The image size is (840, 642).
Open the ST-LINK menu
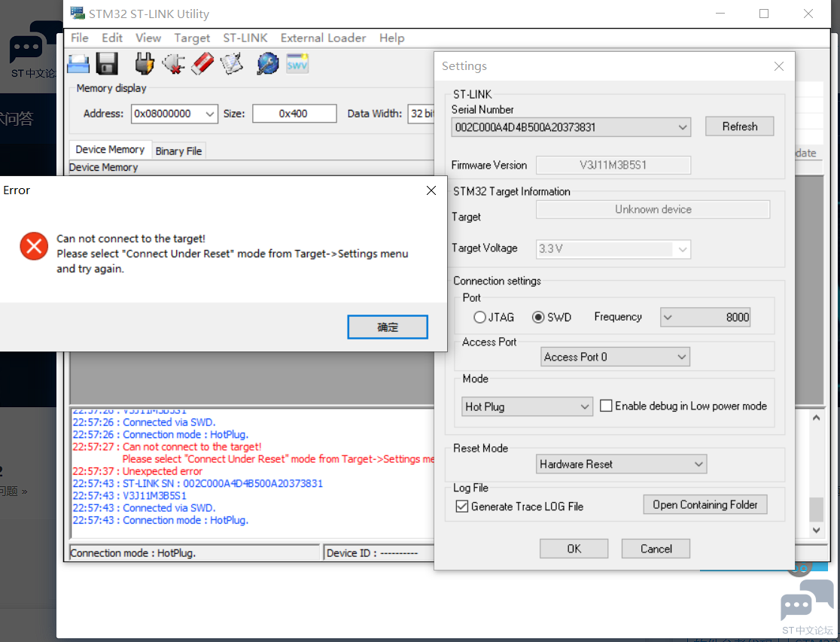coord(245,38)
